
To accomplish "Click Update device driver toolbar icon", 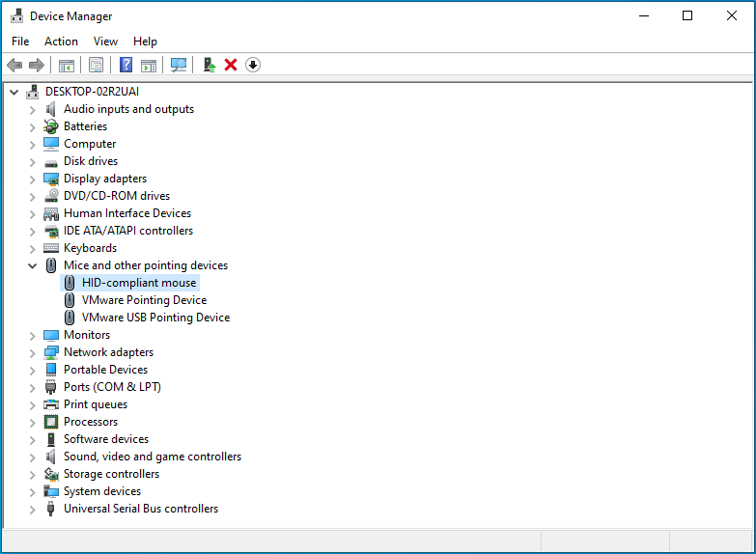I will 209,65.
